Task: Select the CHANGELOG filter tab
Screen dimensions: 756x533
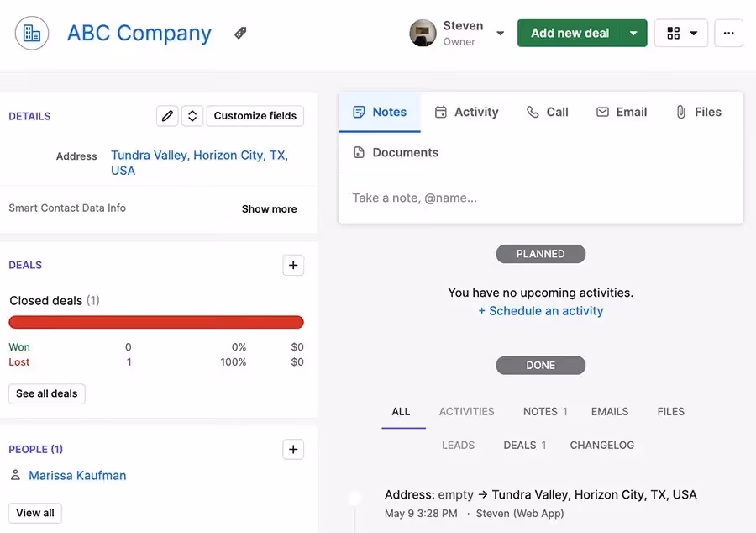Action: [602, 445]
